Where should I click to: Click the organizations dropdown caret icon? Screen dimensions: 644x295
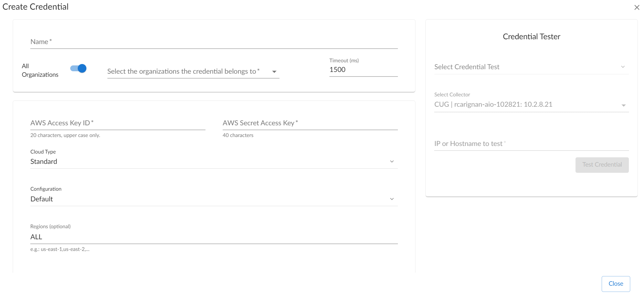pyautogui.click(x=274, y=72)
